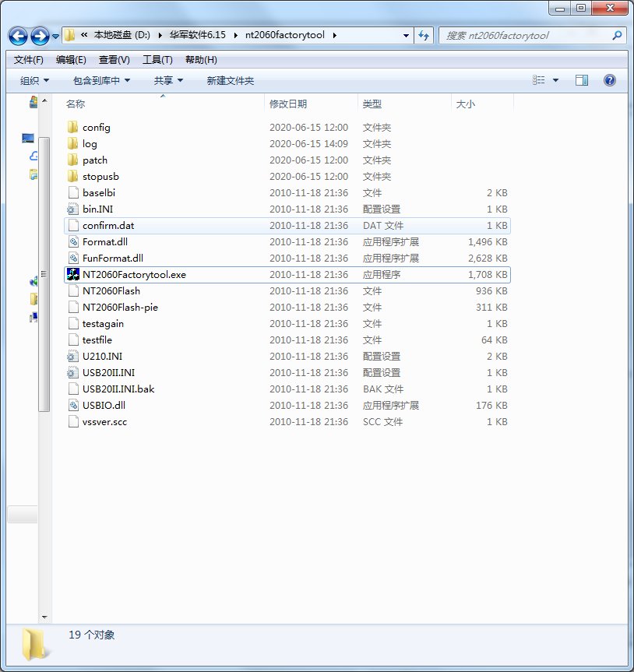This screenshot has height=672, width=634.
Task: Expand the 共享 dropdown
Action: tap(168, 80)
